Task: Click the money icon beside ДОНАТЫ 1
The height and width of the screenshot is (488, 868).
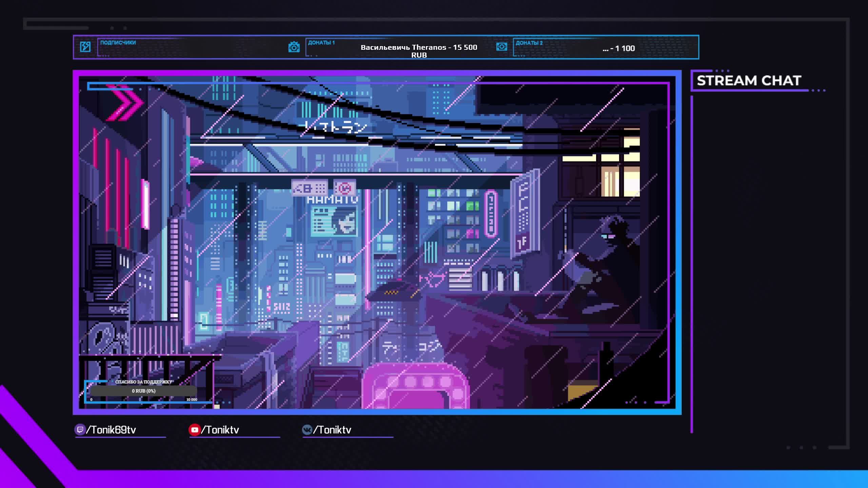Action: (294, 47)
